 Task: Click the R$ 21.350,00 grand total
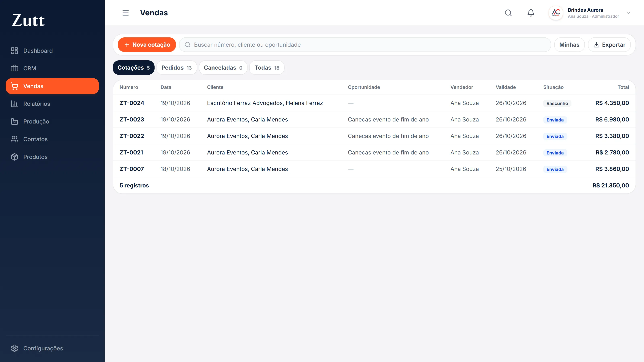[611, 185]
